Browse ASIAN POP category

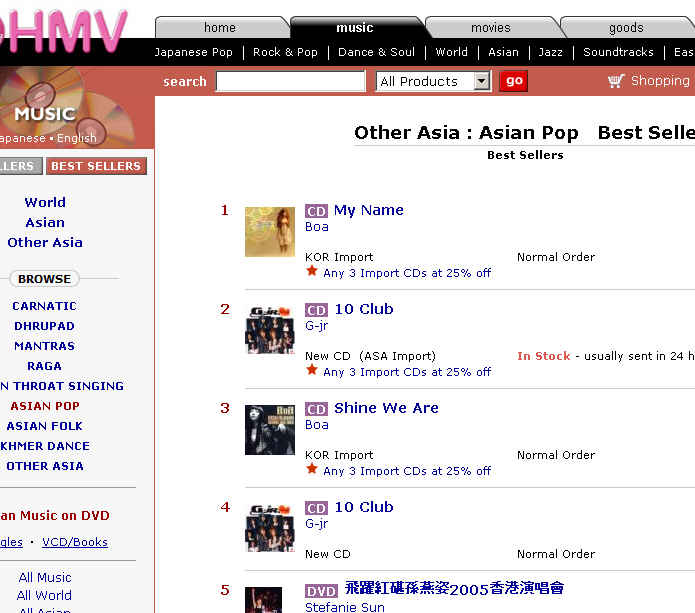click(x=45, y=406)
